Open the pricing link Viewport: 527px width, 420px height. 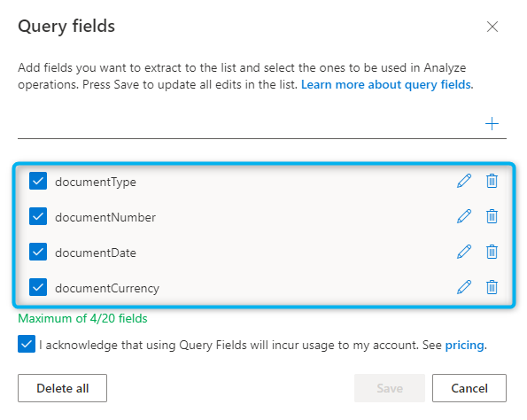pos(464,345)
